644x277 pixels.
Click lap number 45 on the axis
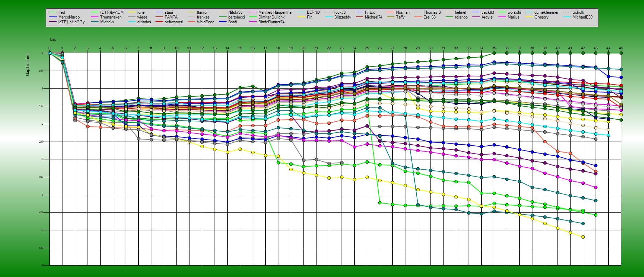621,48
